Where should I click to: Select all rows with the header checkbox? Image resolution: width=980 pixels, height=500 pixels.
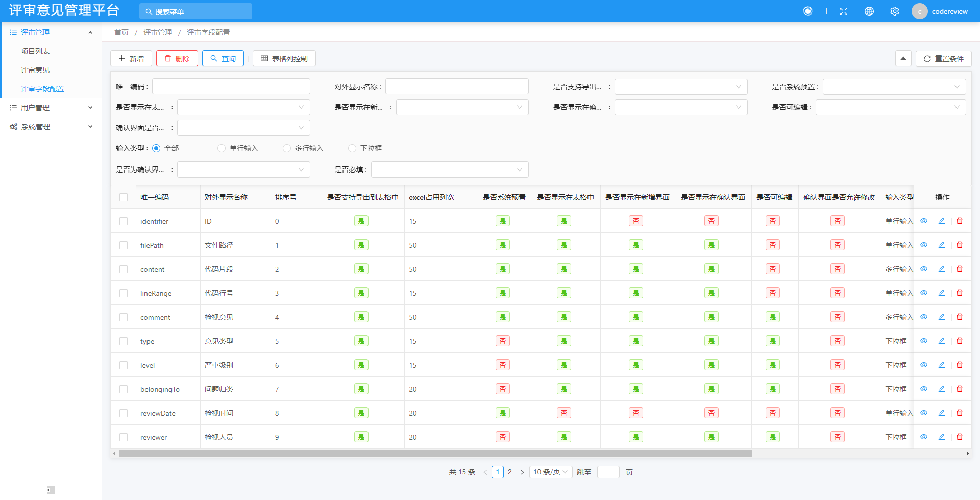[x=123, y=197]
